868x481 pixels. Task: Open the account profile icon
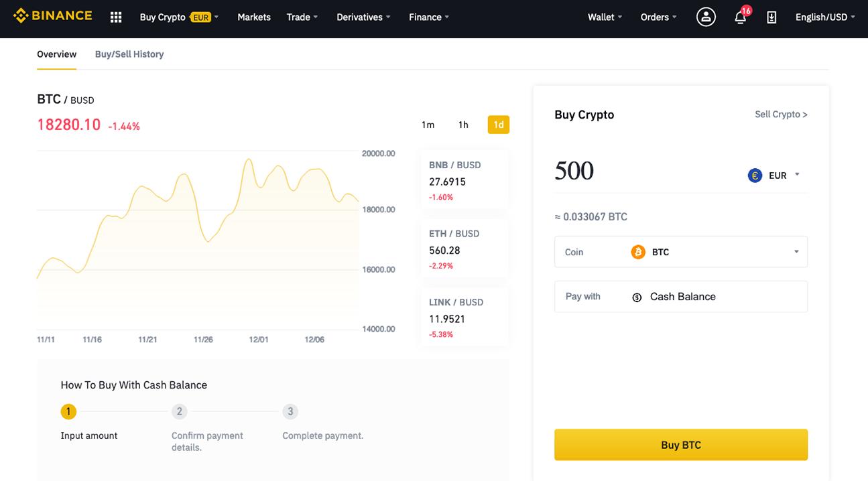point(705,16)
